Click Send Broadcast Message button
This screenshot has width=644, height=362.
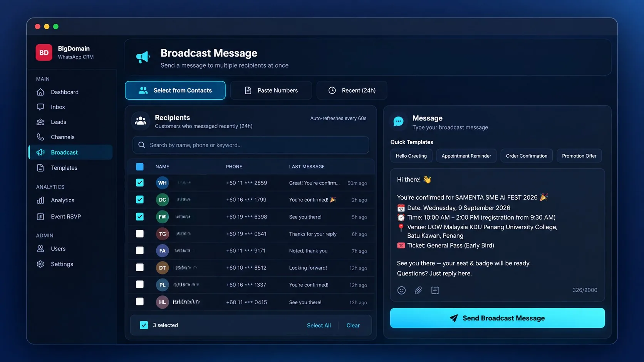[497, 318]
